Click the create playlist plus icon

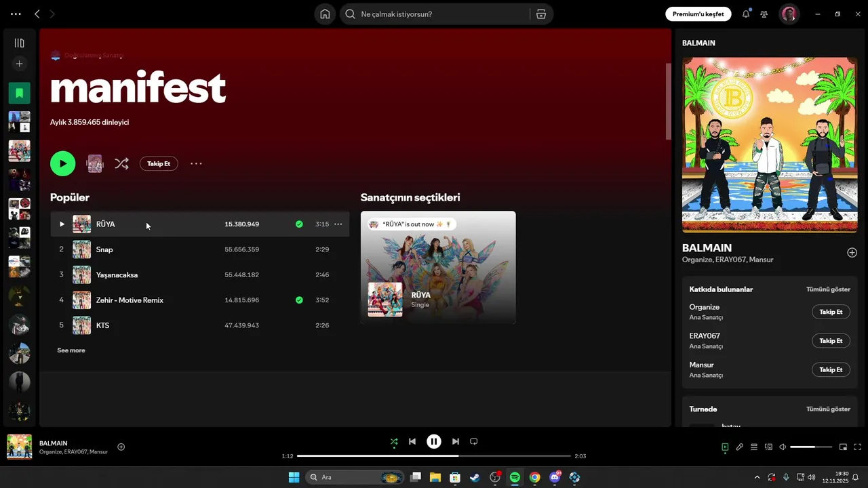point(19,64)
